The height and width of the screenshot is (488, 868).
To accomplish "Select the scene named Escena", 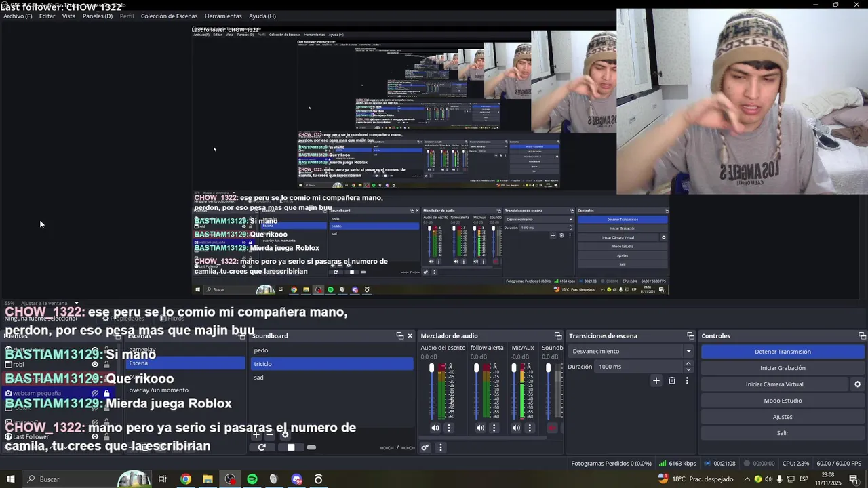I will [x=184, y=363].
